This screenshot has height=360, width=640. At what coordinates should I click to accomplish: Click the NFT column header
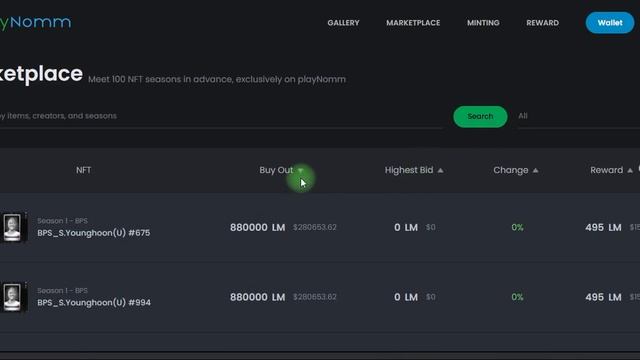(x=83, y=170)
